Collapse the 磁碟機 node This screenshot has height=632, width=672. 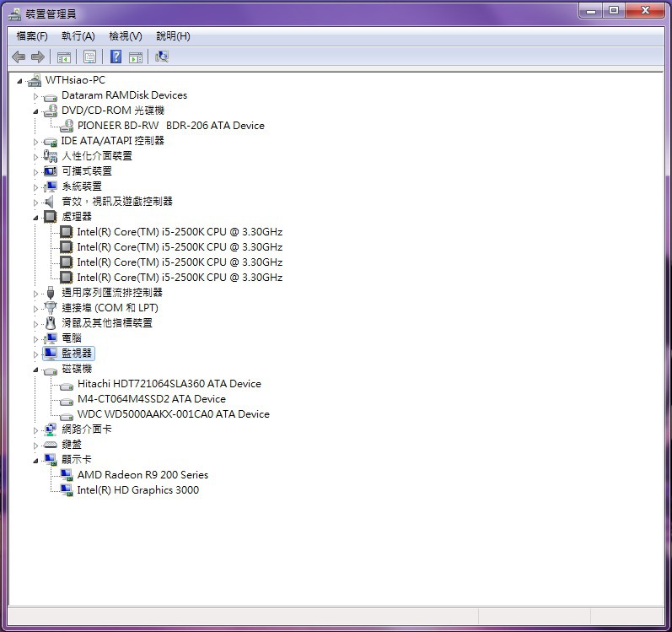36,370
